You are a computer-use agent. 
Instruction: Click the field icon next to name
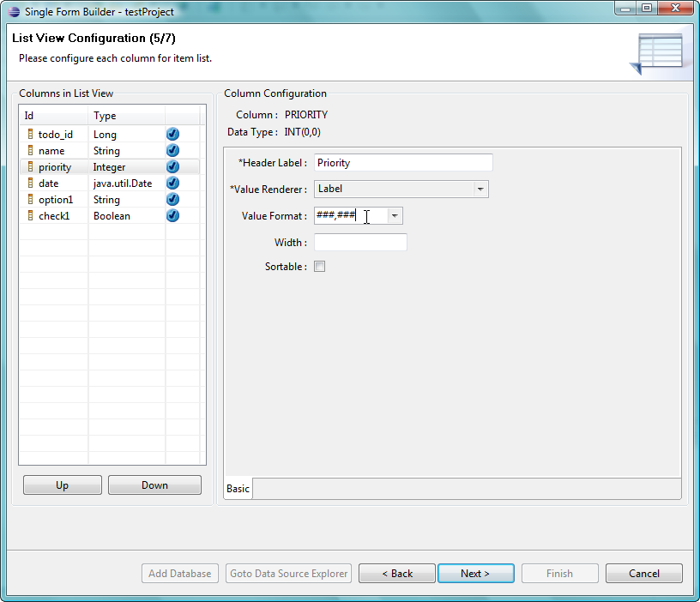pos(30,150)
